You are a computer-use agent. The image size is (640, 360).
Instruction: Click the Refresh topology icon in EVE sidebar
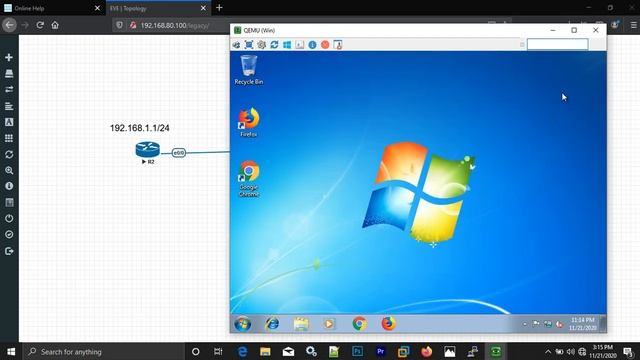point(9,154)
